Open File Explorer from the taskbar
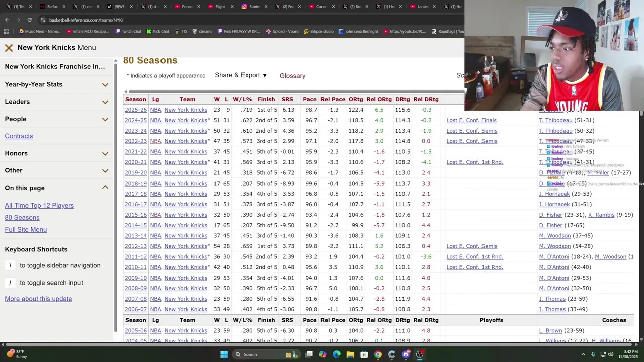644x362 pixels. [350, 354]
